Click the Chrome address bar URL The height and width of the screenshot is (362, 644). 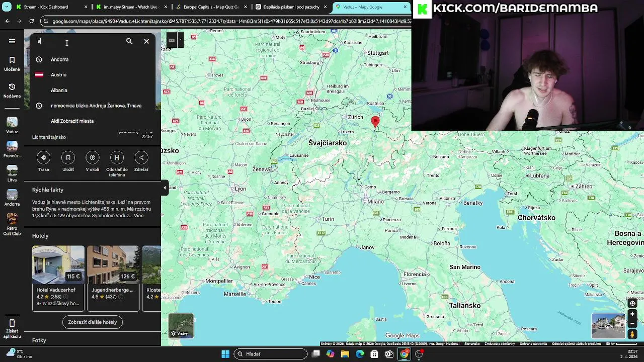point(231,21)
